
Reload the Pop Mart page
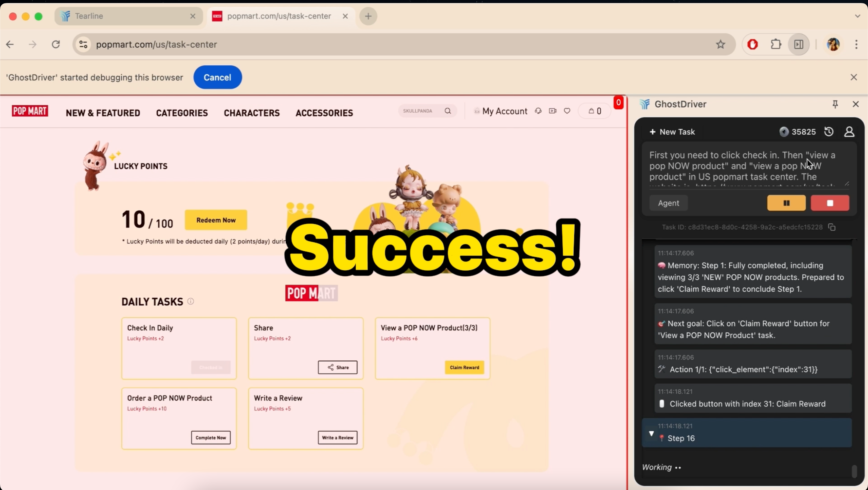(x=56, y=44)
